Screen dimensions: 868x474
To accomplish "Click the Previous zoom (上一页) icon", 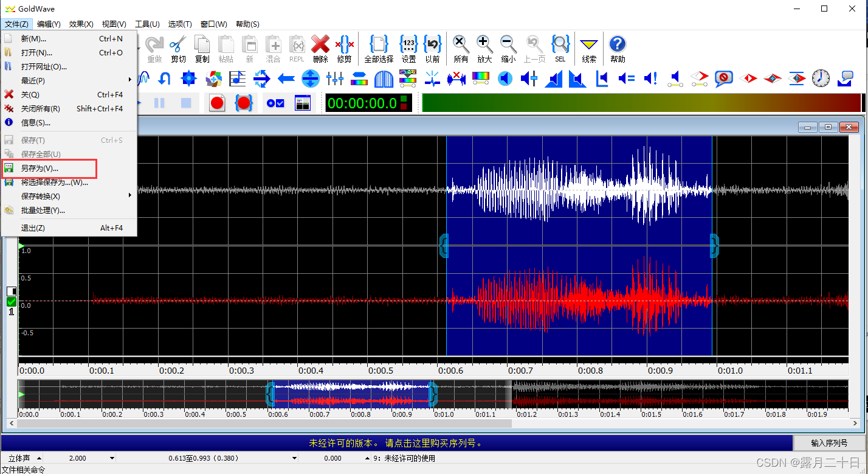I will (534, 49).
